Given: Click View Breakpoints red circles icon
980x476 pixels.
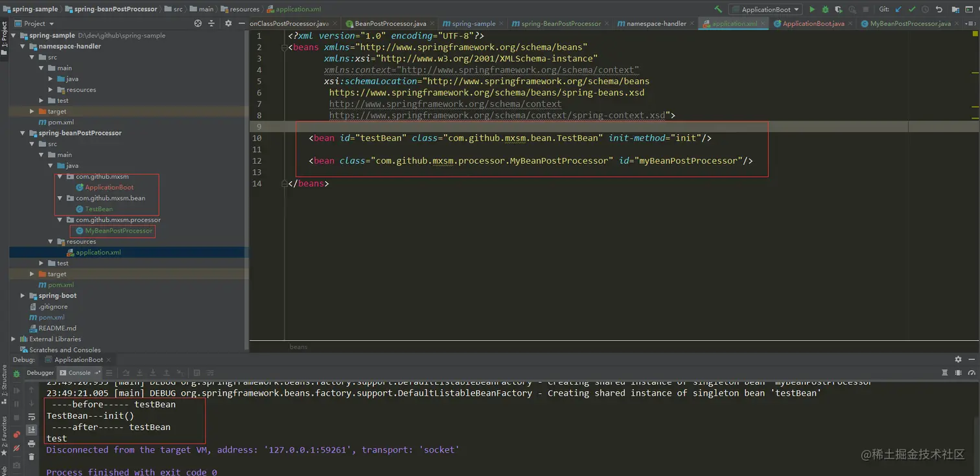Looking at the screenshot, I should coord(17,434).
